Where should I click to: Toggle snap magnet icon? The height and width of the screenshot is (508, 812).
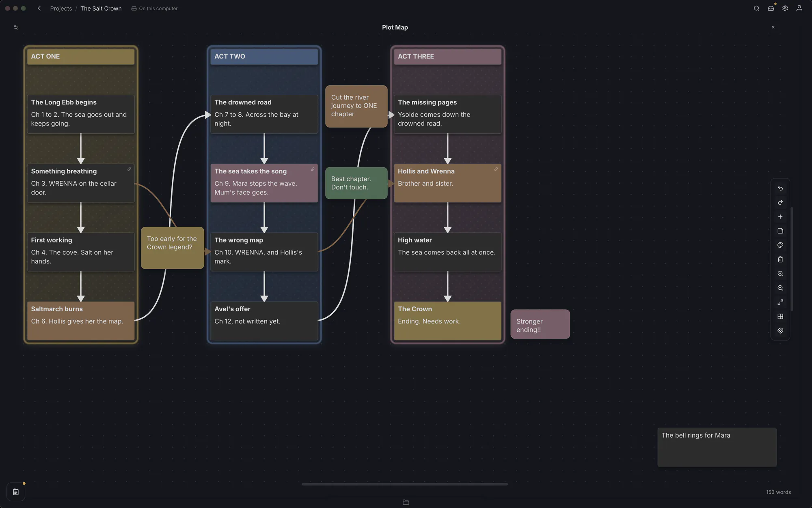(780, 330)
